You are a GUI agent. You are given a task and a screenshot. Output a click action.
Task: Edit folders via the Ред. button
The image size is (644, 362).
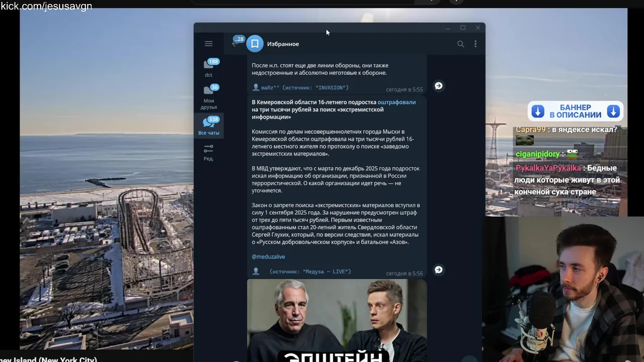[x=209, y=153]
